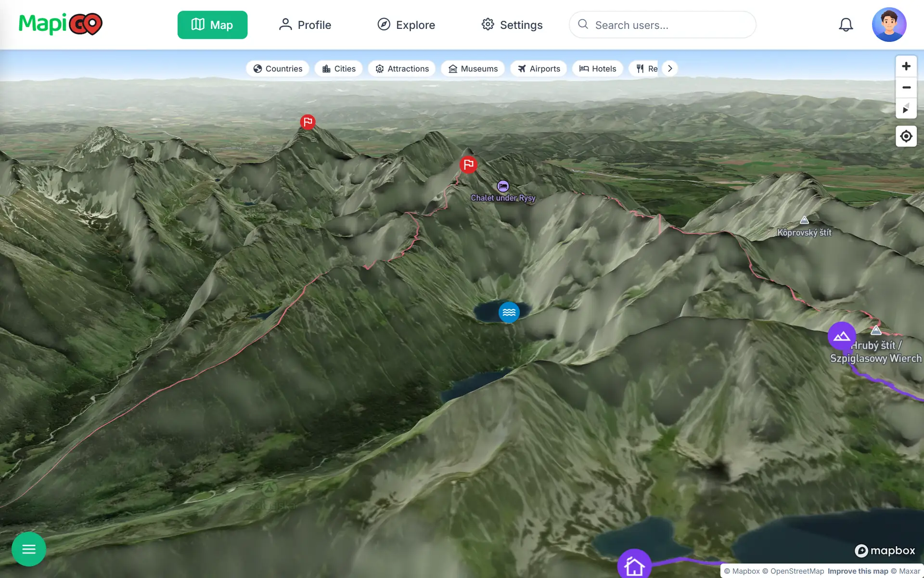Toggle the Cities filter chip
This screenshot has height=578, width=924.
339,68
